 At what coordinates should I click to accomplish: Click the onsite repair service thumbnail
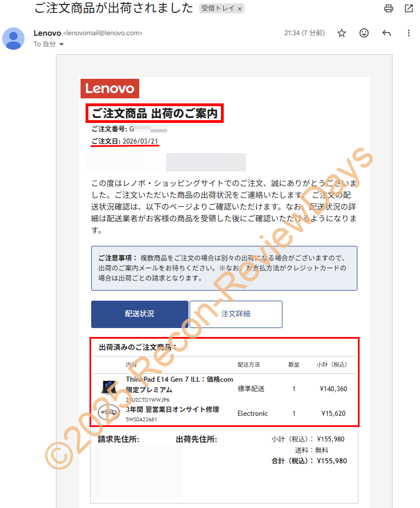click(107, 413)
